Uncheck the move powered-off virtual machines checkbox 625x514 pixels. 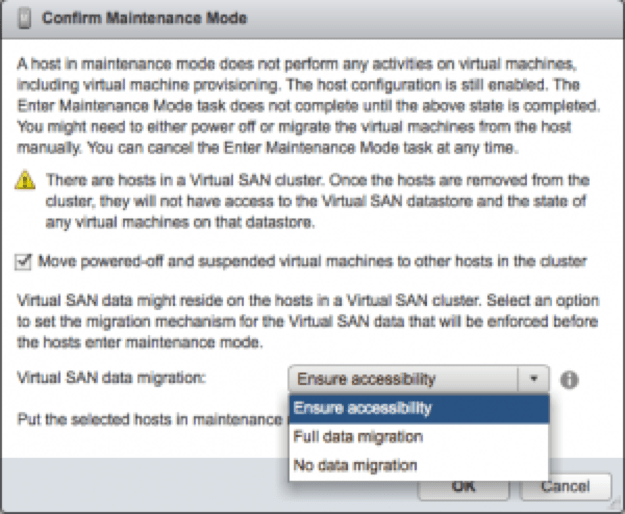(25, 261)
